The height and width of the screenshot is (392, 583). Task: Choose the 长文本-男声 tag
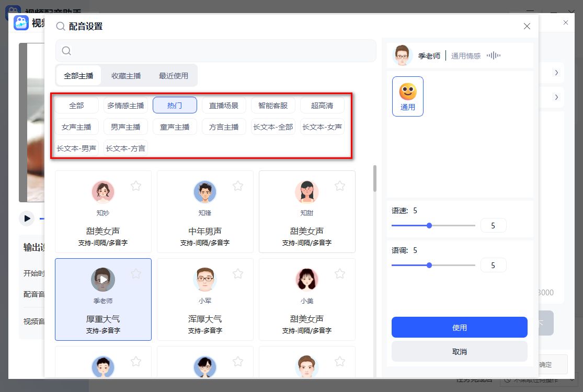[76, 148]
